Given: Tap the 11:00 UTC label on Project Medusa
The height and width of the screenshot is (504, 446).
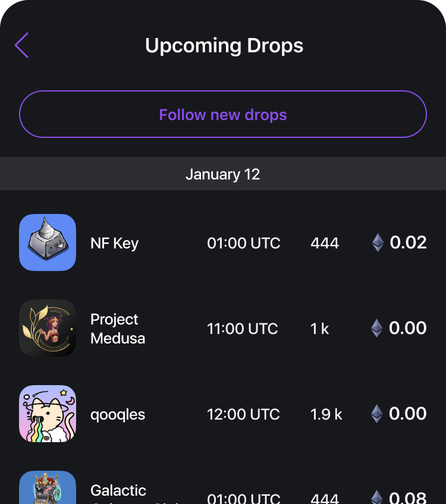Looking at the screenshot, I should [x=242, y=328].
